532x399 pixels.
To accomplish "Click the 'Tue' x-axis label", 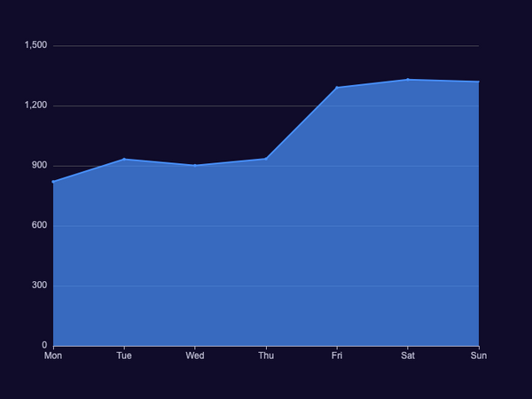I will point(124,356).
